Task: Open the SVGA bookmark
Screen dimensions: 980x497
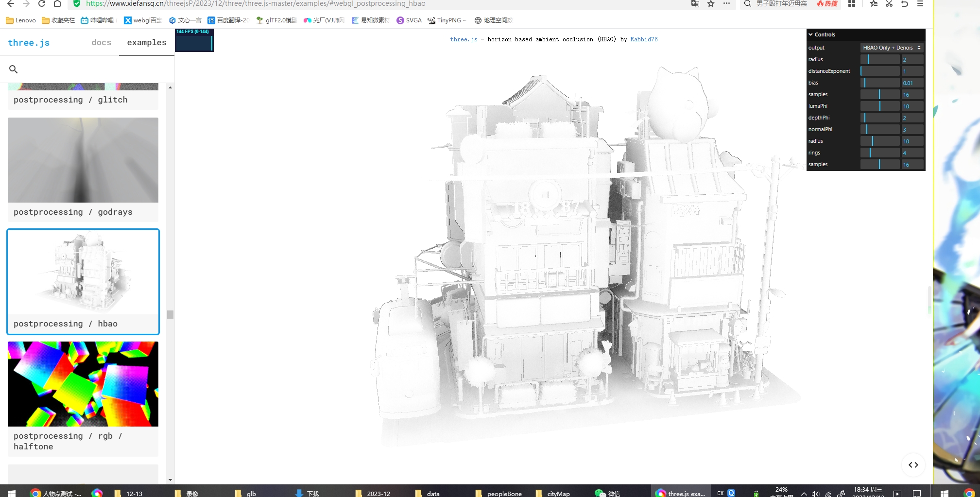Action: click(409, 20)
